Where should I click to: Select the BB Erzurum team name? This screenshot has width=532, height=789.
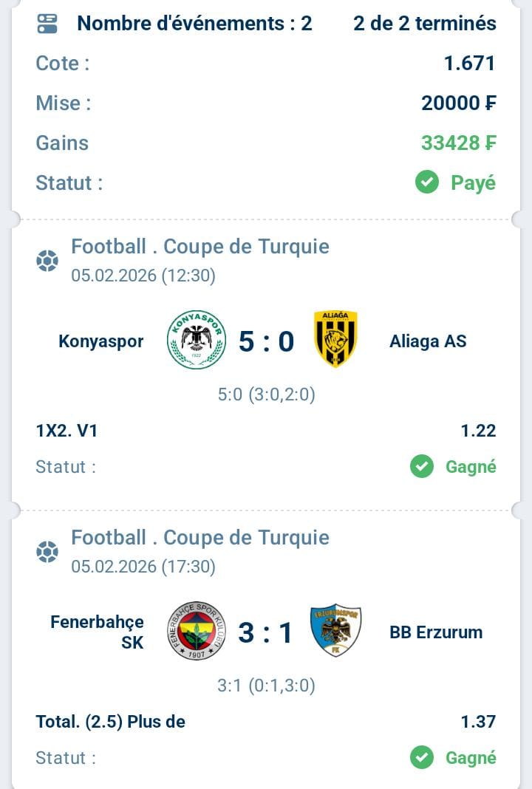point(436,632)
